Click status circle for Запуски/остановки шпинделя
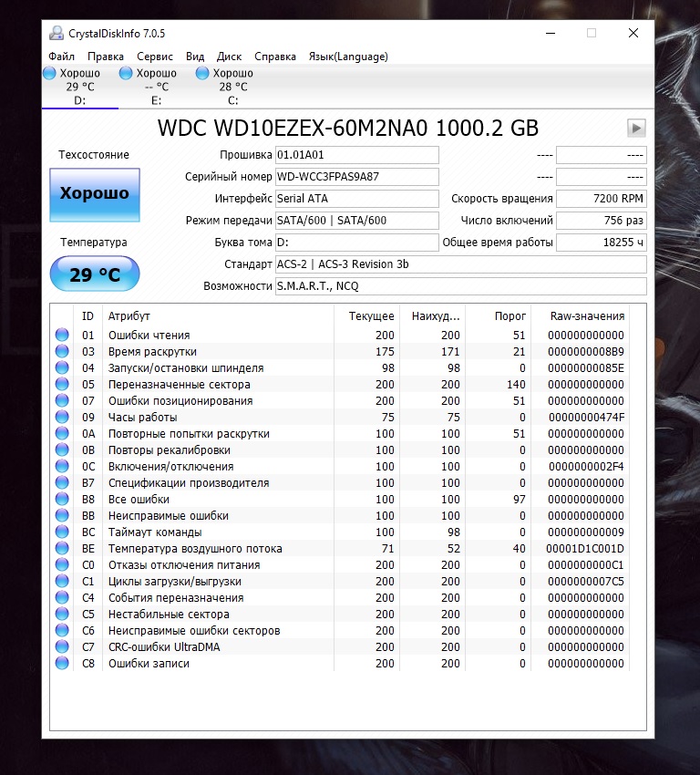Image resolution: width=700 pixels, height=775 pixels. [62, 367]
